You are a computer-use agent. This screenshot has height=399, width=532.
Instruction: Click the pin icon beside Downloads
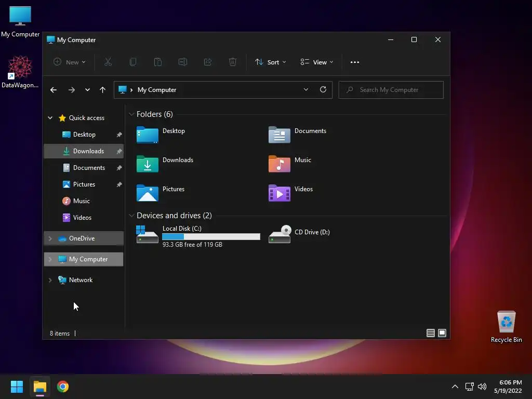(119, 151)
